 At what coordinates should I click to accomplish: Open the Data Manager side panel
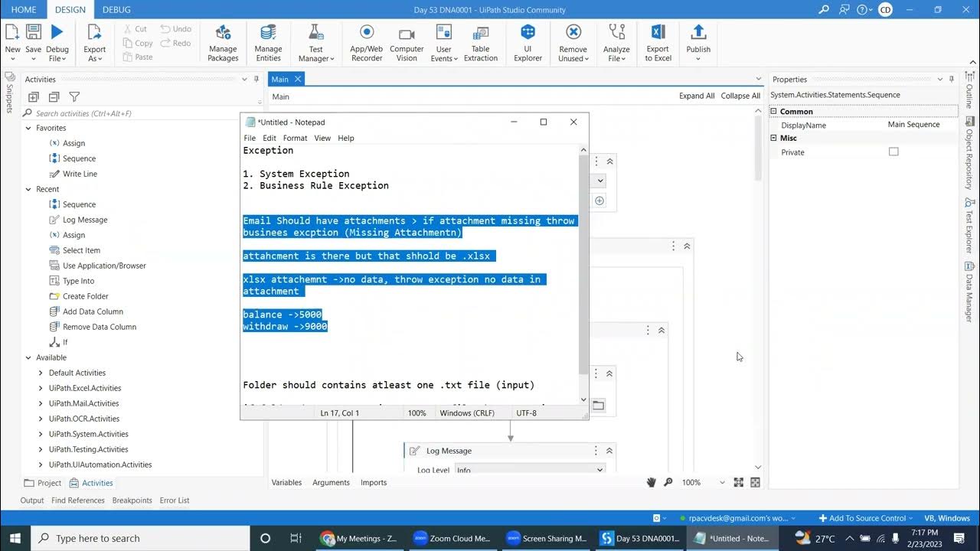969,291
